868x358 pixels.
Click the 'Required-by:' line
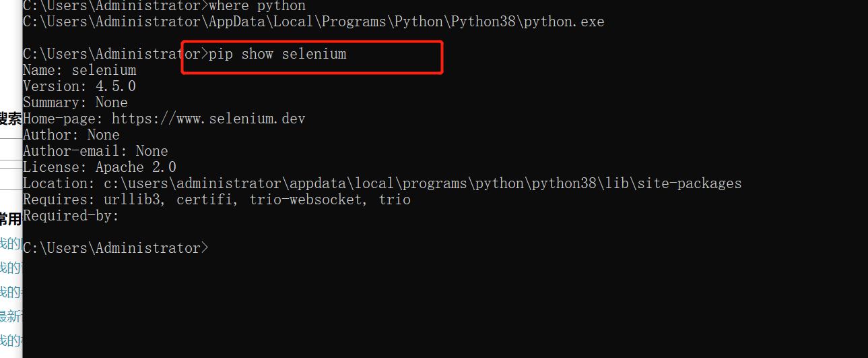[71, 216]
